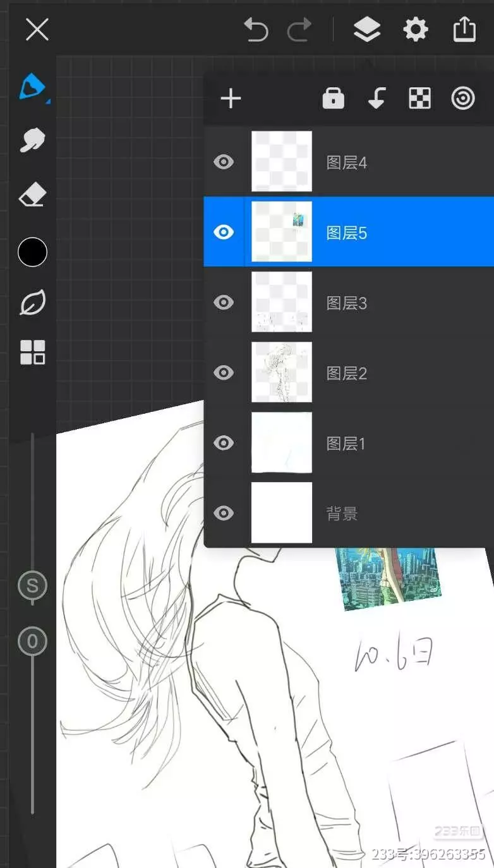The width and height of the screenshot is (494, 868).
Task: Toggle the layers panel icon
Action: [366, 30]
